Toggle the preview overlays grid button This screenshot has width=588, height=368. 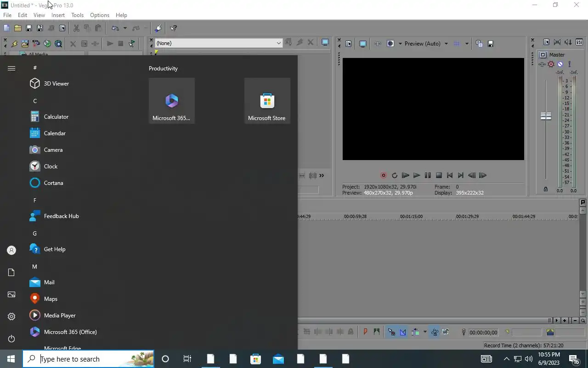pyautogui.click(x=457, y=44)
